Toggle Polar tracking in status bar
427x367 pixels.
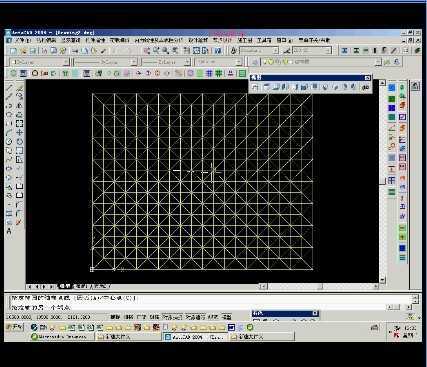(154, 317)
